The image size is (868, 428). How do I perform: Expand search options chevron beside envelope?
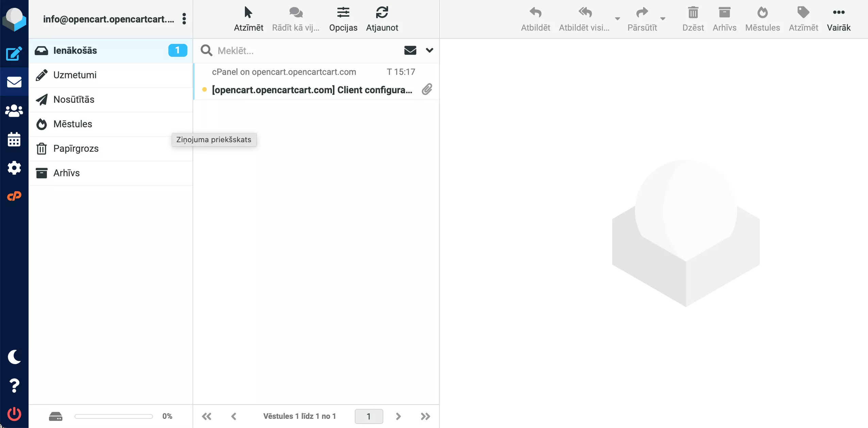tap(430, 50)
